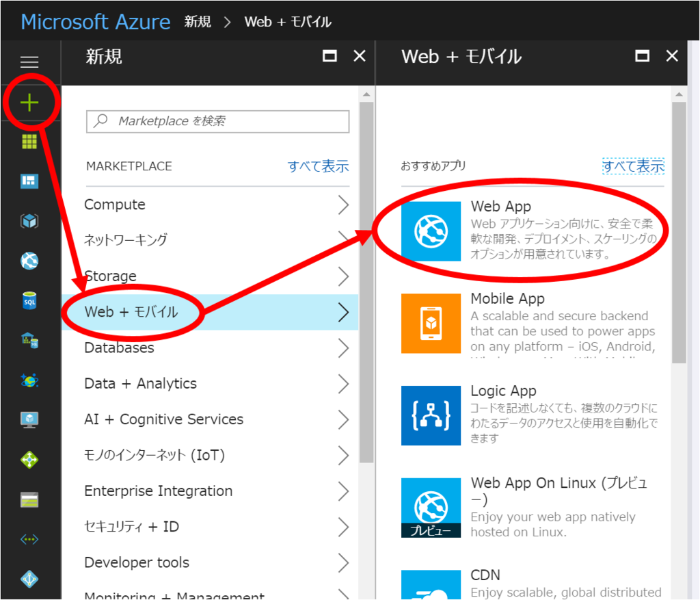This screenshot has height=600, width=700.
Task: Click the Marketplace search magnifier icon
Action: click(x=101, y=120)
